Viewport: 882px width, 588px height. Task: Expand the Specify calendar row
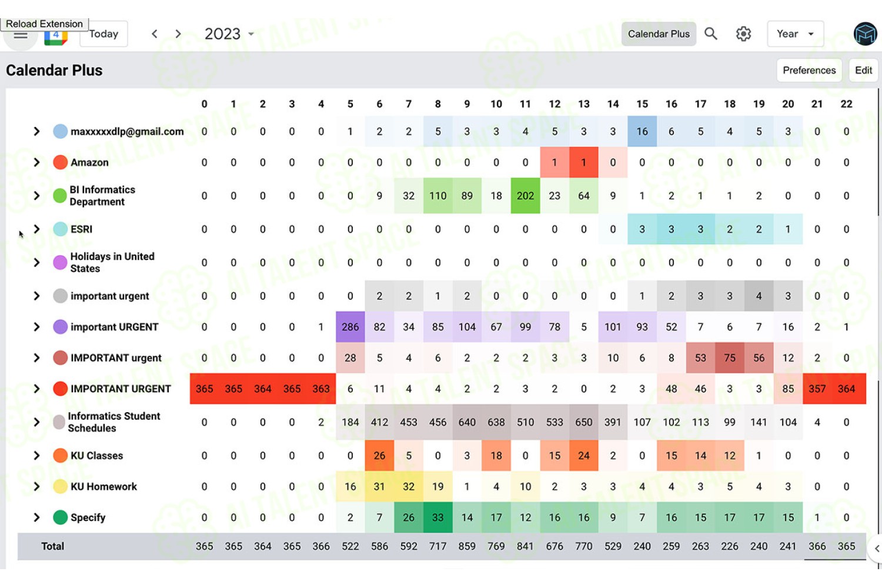tap(36, 517)
